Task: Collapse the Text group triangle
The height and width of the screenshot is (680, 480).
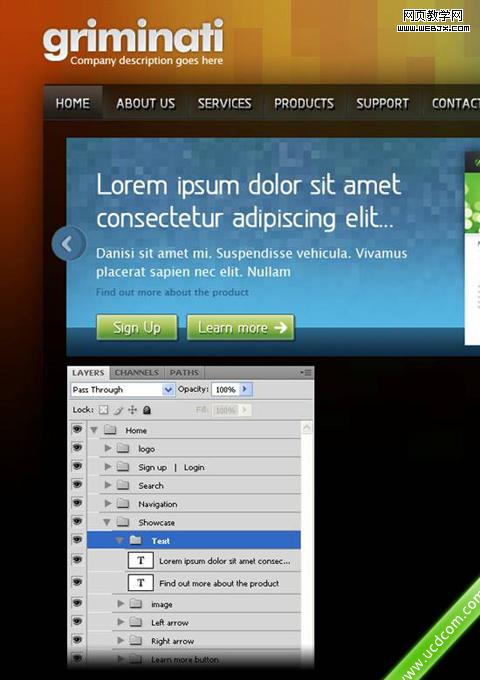Action: [120, 540]
